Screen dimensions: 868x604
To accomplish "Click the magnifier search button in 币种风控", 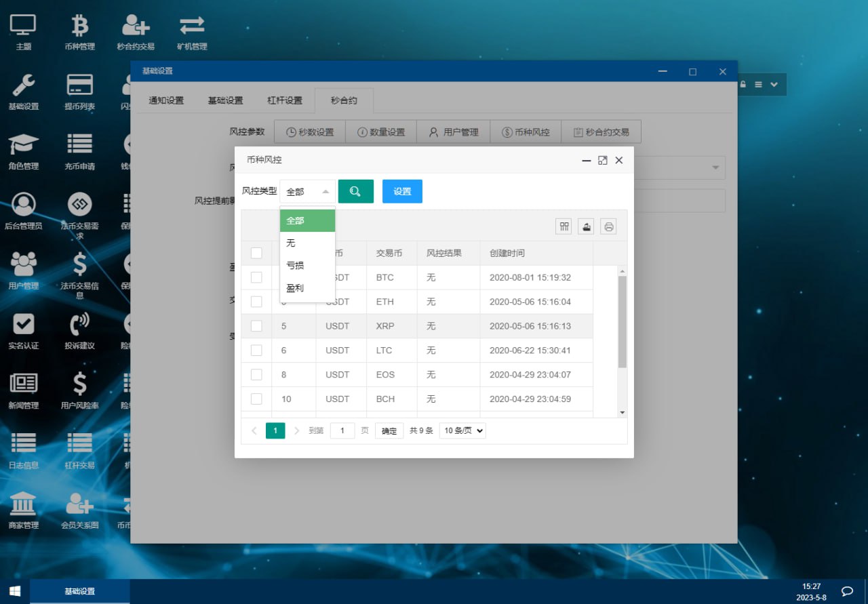I will point(356,191).
